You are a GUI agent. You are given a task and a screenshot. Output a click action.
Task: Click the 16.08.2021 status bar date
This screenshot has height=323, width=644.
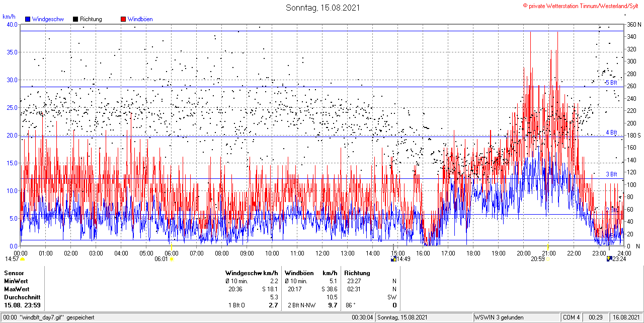pyautogui.click(x=625, y=317)
